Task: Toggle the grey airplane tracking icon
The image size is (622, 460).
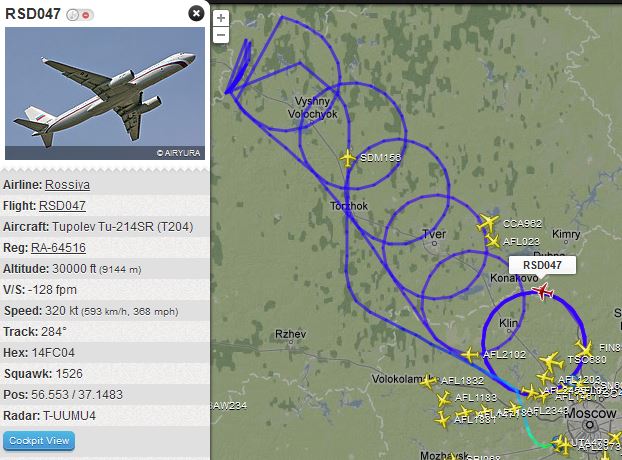Action: [x=72, y=15]
